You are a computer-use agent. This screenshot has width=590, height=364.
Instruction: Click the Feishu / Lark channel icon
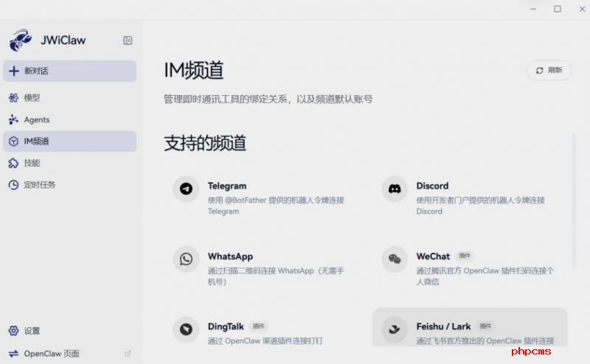click(395, 329)
